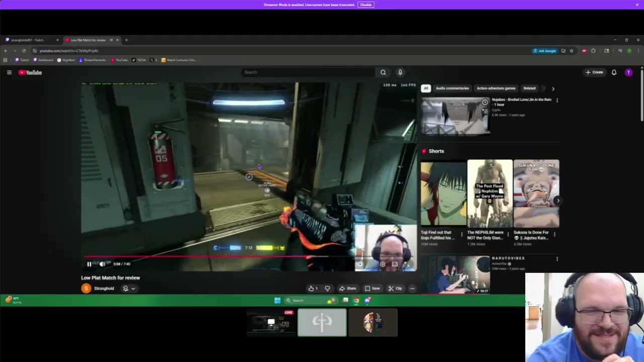Close the streamer mode banner

[637, 5]
